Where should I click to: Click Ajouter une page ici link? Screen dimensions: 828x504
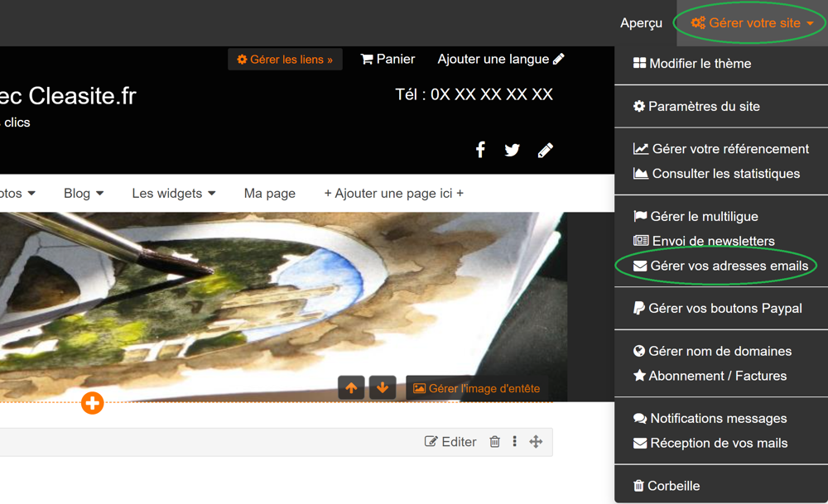click(393, 193)
